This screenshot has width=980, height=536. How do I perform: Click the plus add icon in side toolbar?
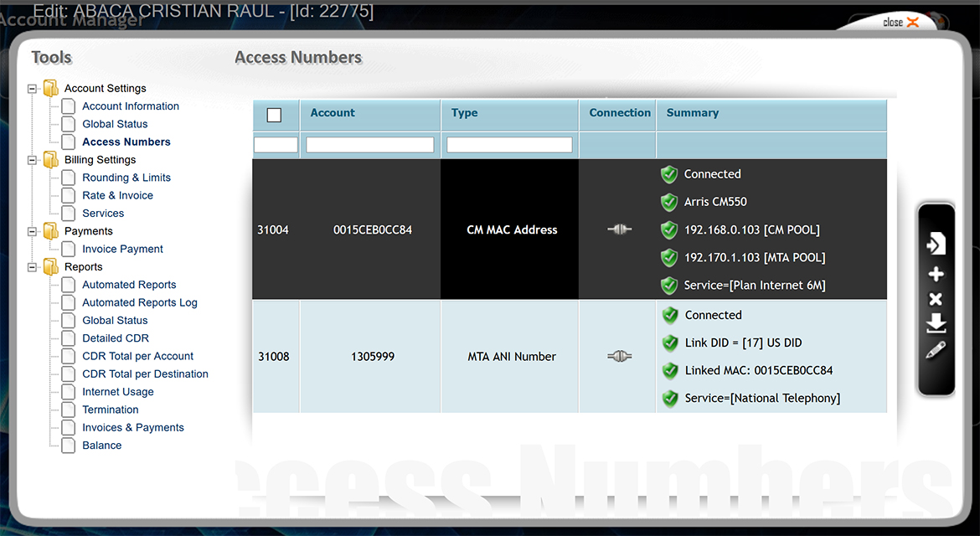click(x=936, y=275)
